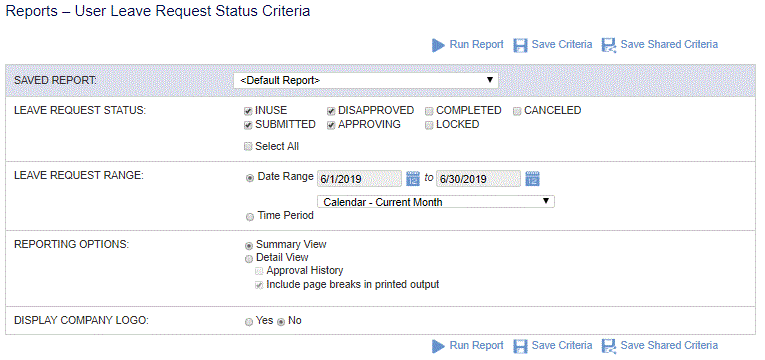The height and width of the screenshot is (360, 765).
Task: Open the Saved Report dropdown
Action: tap(365, 80)
